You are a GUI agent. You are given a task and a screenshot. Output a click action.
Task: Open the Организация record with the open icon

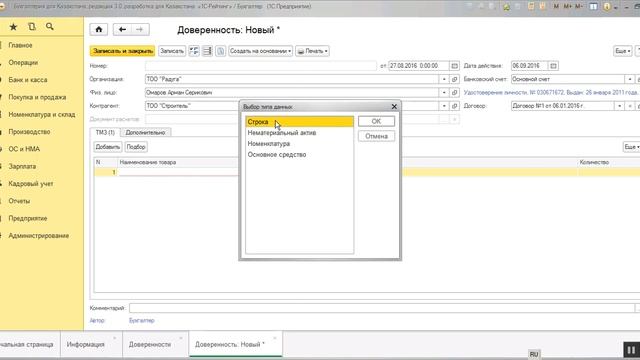[x=454, y=79]
